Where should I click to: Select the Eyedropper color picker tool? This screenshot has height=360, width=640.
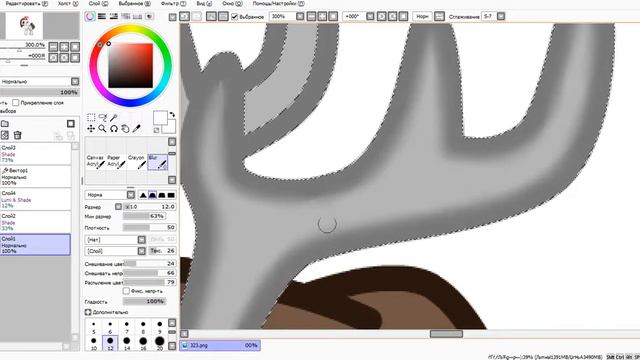tap(137, 129)
